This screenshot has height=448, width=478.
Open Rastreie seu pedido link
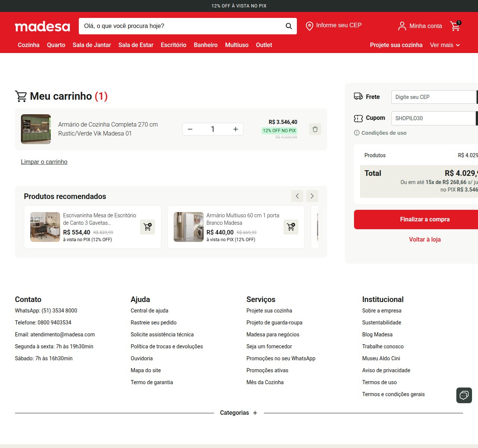[x=153, y=323]
